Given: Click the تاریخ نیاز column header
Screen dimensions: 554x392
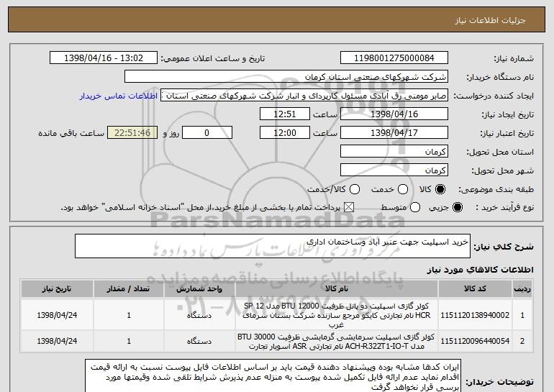Looking at the screenshot, I should (x=57, y=289).
